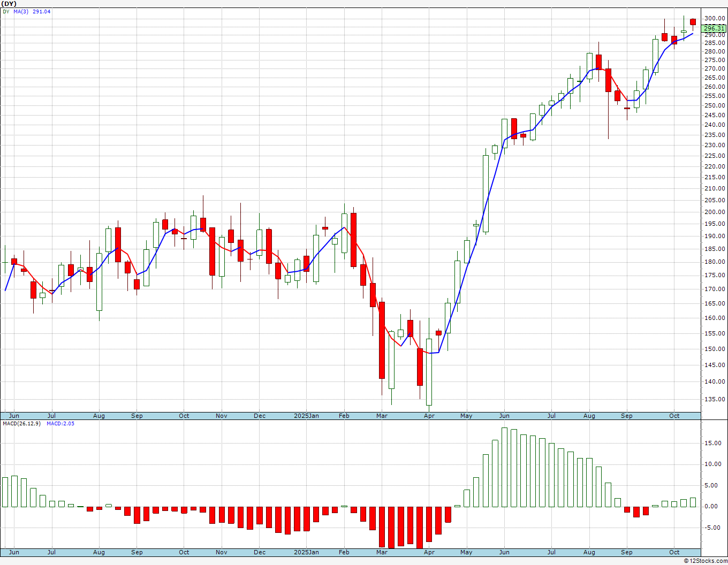The height and width of the screenshot is (565, 728).
Task: Select the 145.00 price level label
Action: 715,365
